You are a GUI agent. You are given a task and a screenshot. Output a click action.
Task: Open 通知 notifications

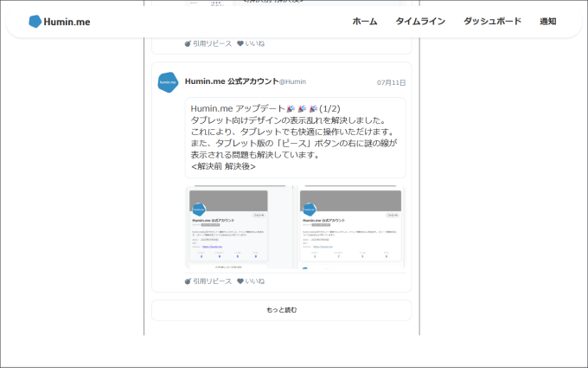[x=548, y=22]
